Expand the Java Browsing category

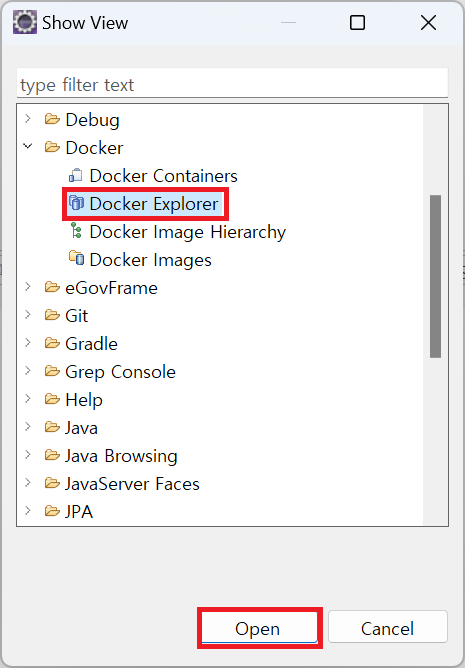point(28,455)
